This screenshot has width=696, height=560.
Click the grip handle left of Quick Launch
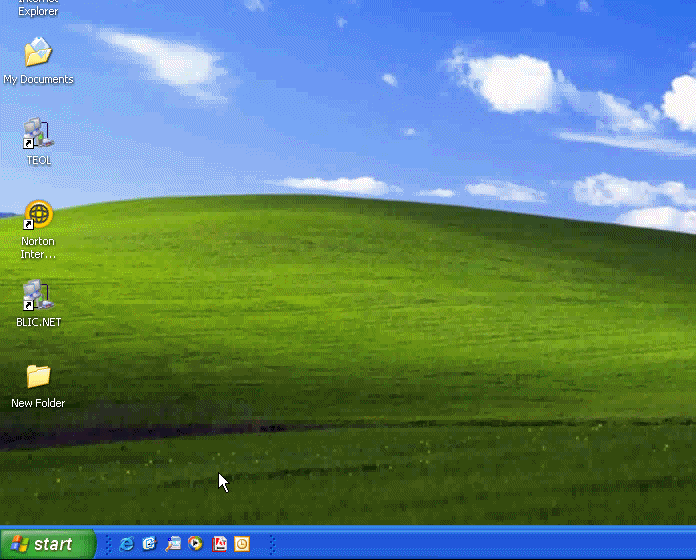pos(108,544)
